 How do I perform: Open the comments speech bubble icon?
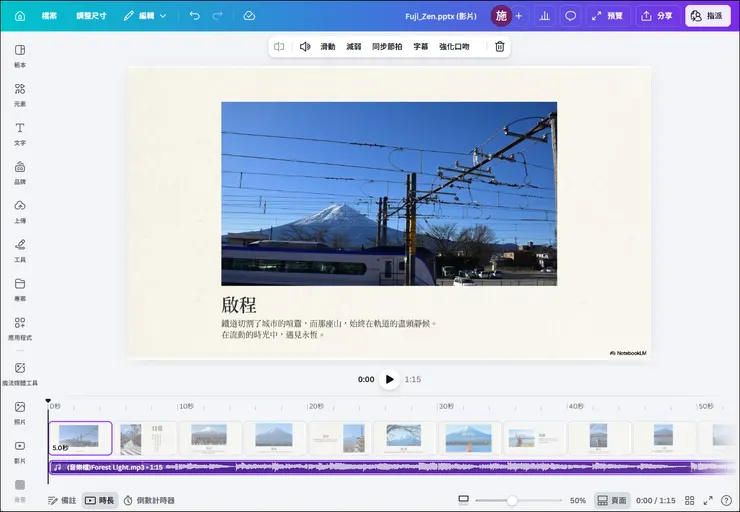point(571,16)
